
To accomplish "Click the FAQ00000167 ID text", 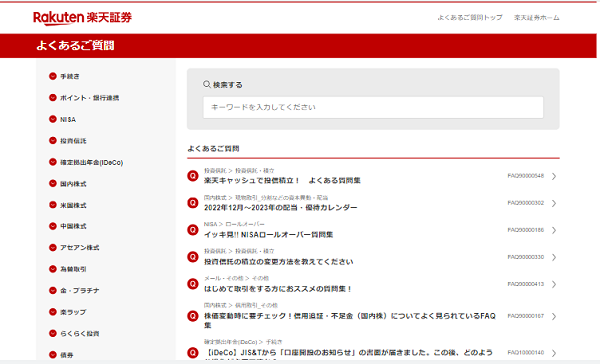I will (526, 316).
